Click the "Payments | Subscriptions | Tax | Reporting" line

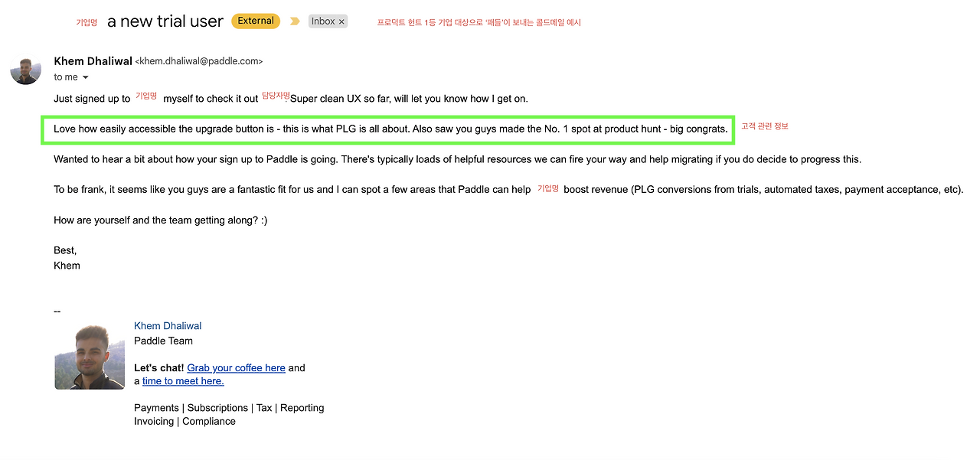pos(229,408)
